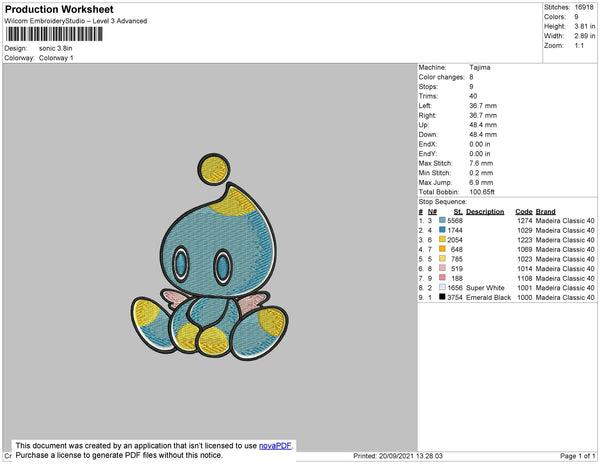
Task: Click thread code '1069' in row 4
Action: click(525, 249)
